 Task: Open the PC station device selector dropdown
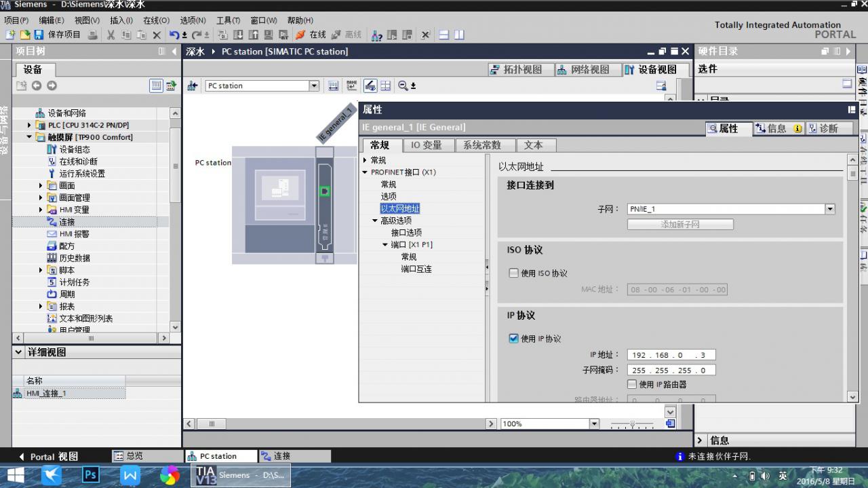tap(314, 86)
